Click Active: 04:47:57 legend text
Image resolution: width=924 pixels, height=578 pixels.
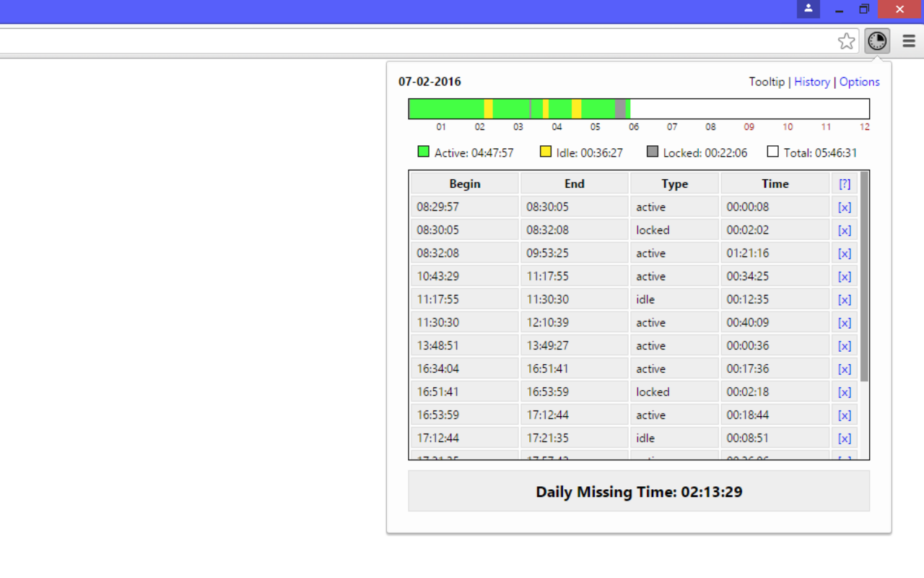(474, 153)
